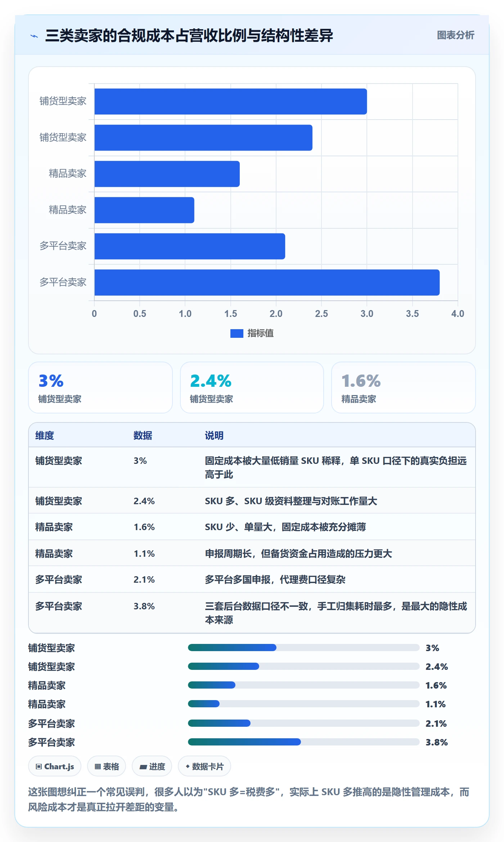Click the progress bar labeled 2.1%
Viewport: 504px width, 842px height.
303,723
